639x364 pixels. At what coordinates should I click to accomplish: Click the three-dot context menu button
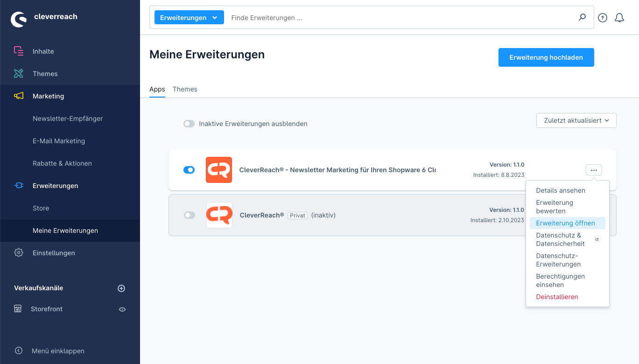(x=593, y=170)
